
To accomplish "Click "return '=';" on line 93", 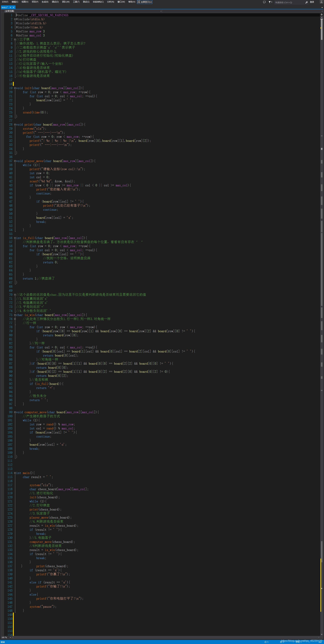I will point(46,388).
